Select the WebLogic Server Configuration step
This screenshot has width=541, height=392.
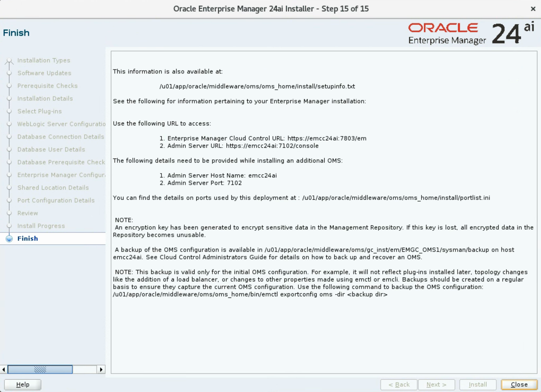pyautogui.click(x=61, y=124)
